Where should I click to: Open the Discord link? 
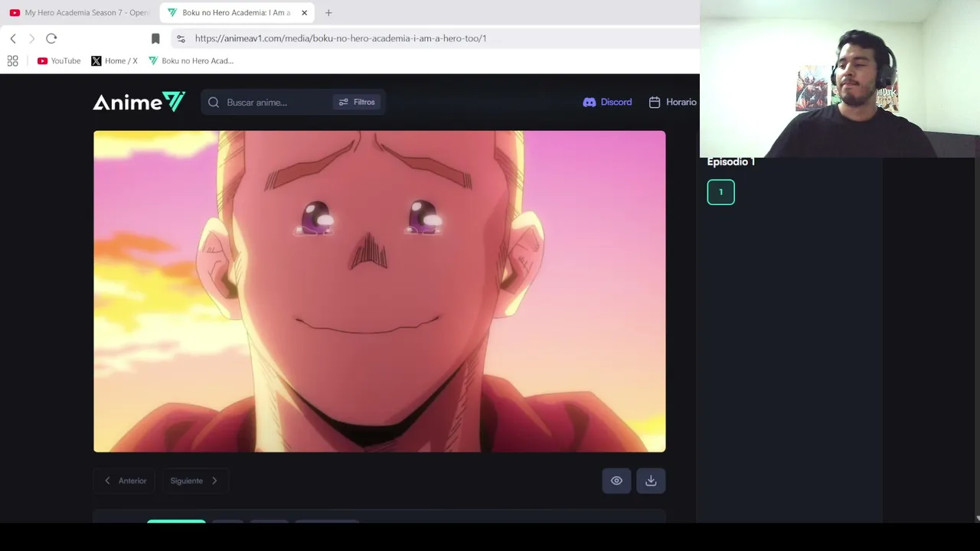(607, 102)
